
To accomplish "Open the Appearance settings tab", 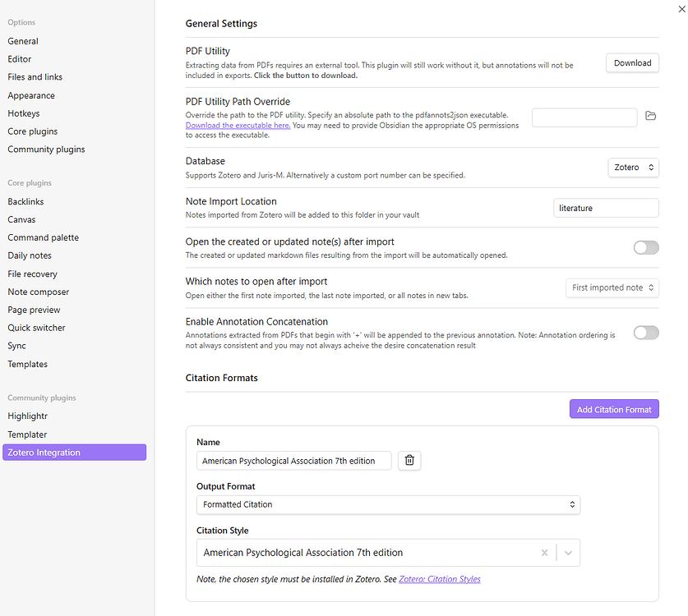I will coord(31,95).
